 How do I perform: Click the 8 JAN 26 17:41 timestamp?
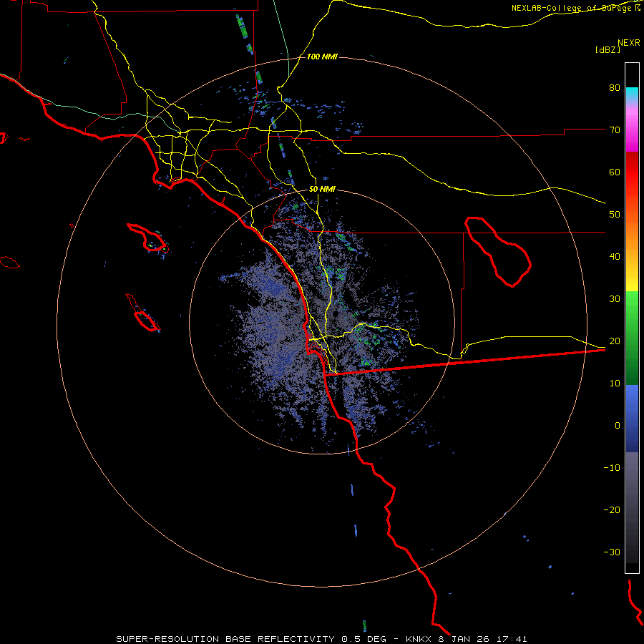483,639
